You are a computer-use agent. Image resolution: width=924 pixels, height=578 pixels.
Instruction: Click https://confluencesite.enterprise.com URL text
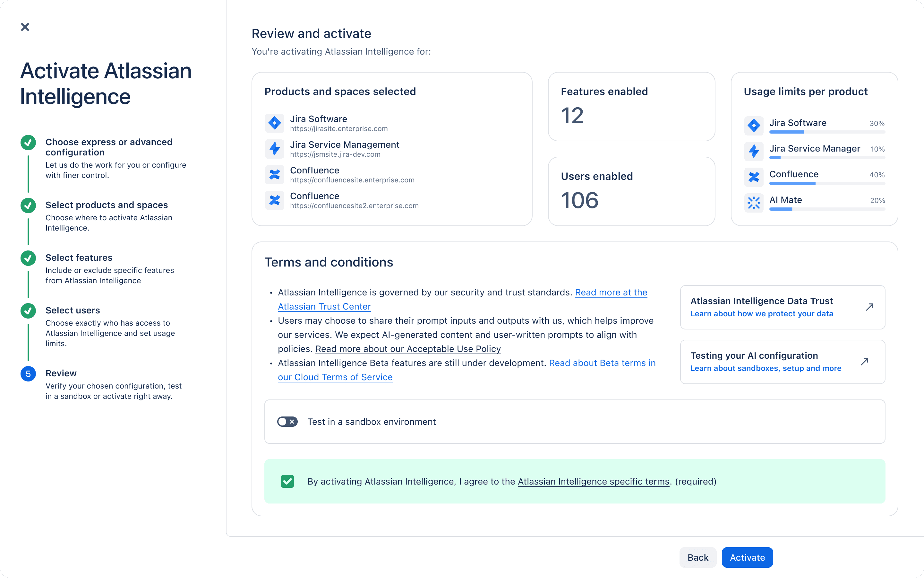(352, 180)
